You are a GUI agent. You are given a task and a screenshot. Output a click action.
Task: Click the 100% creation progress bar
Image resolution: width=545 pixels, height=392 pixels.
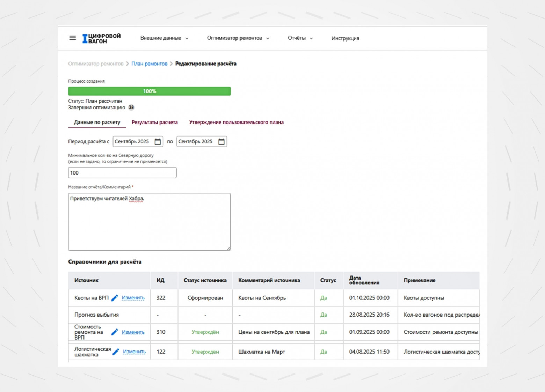(149, 91)
